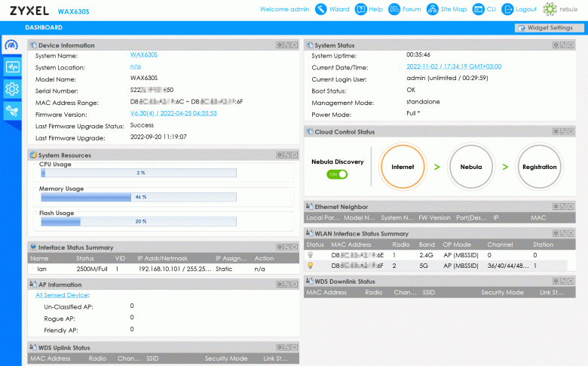Open settings of AP Information widget
Screen dimensions: 588x366
click(280, 284)
